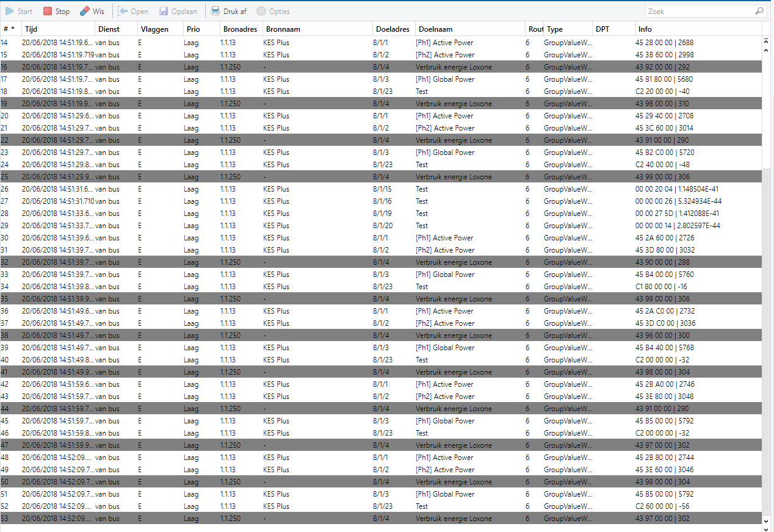Sort by the Bronadres column header
Screen dimensions: 774x532
click(241, 29)
